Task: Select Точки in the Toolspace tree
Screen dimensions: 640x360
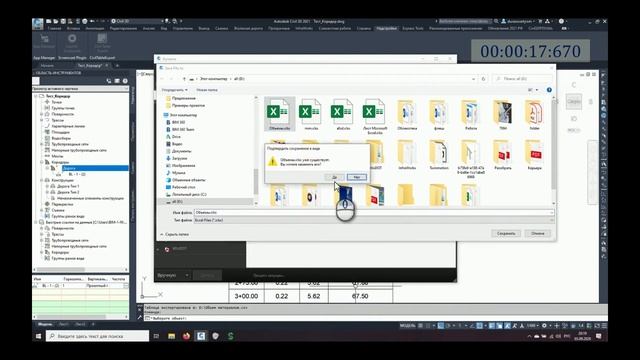Action: tap(56, 102)
